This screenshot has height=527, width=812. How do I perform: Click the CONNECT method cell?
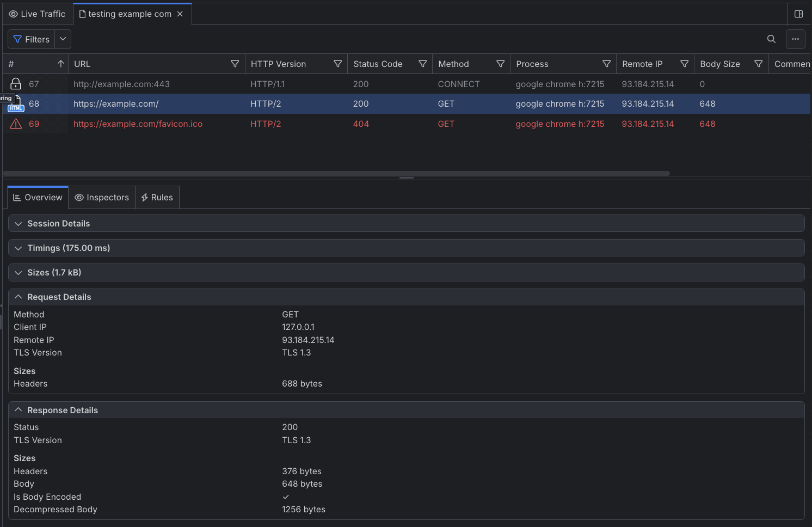click(459, 84)
